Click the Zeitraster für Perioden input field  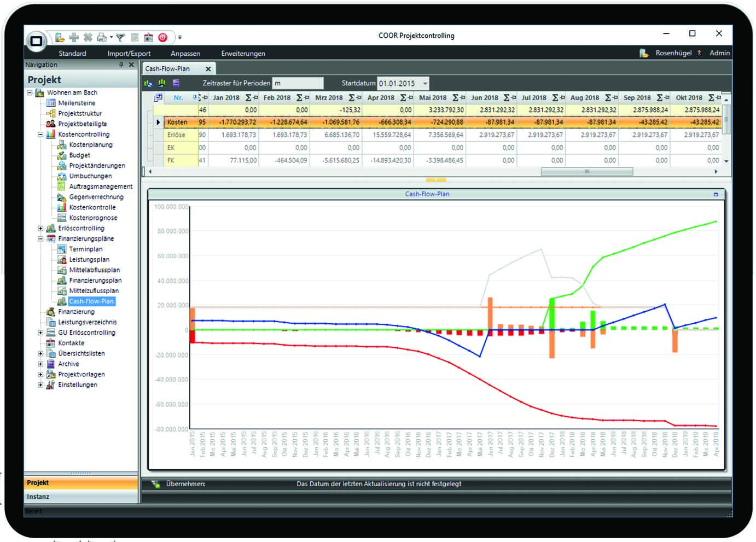(298, 83)
